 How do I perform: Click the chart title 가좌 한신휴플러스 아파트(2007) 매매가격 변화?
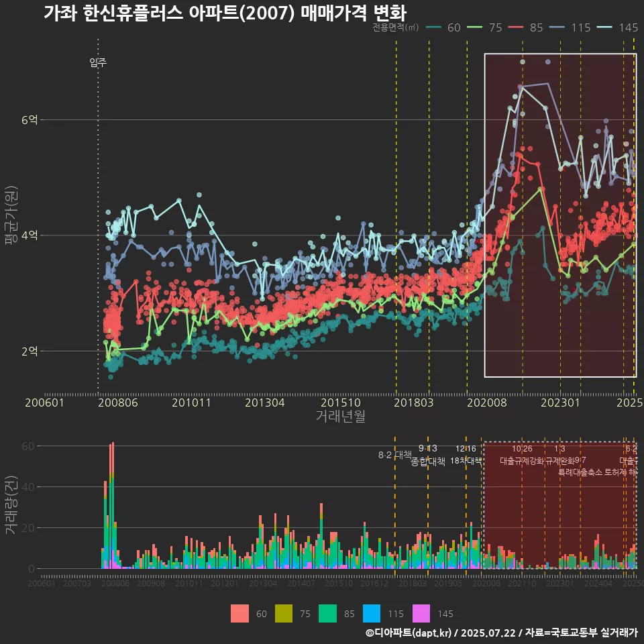tap(225, 13)
